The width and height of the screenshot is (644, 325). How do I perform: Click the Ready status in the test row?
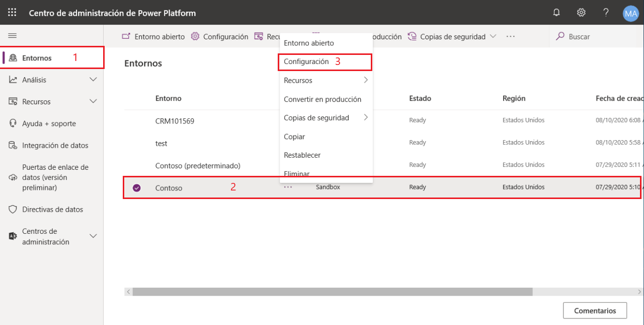(x=418, y=143)
